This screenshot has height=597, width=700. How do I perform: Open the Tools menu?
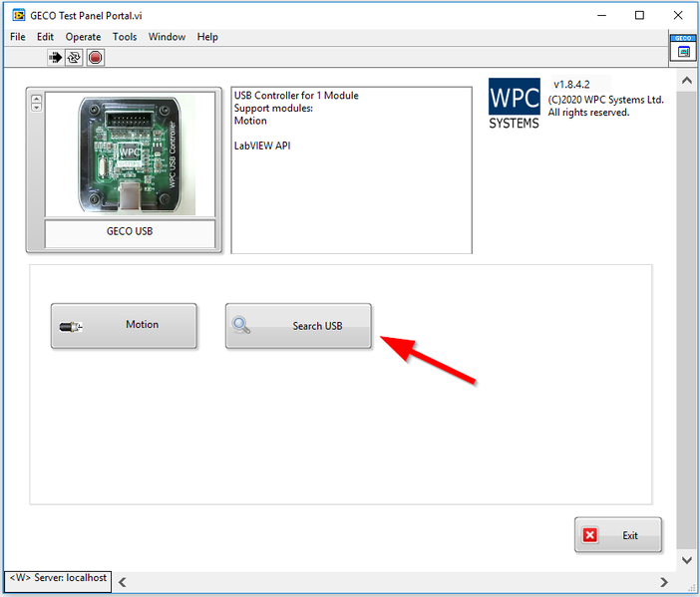125,37
